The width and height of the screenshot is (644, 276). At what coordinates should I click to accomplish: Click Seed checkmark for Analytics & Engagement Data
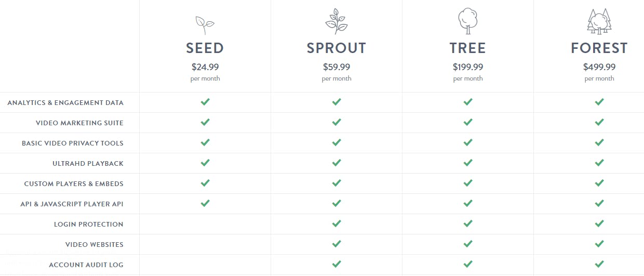pos(205,102)
